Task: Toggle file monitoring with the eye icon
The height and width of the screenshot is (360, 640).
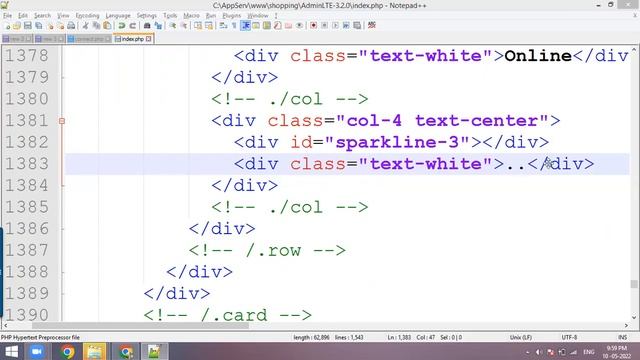Action: click(300, 26)
